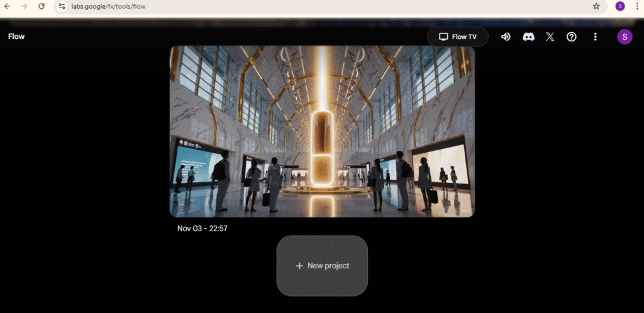Select the Nov 03 - 22:57 project title
Viewport: 644px width, 313px height.
tap(203, 229)
